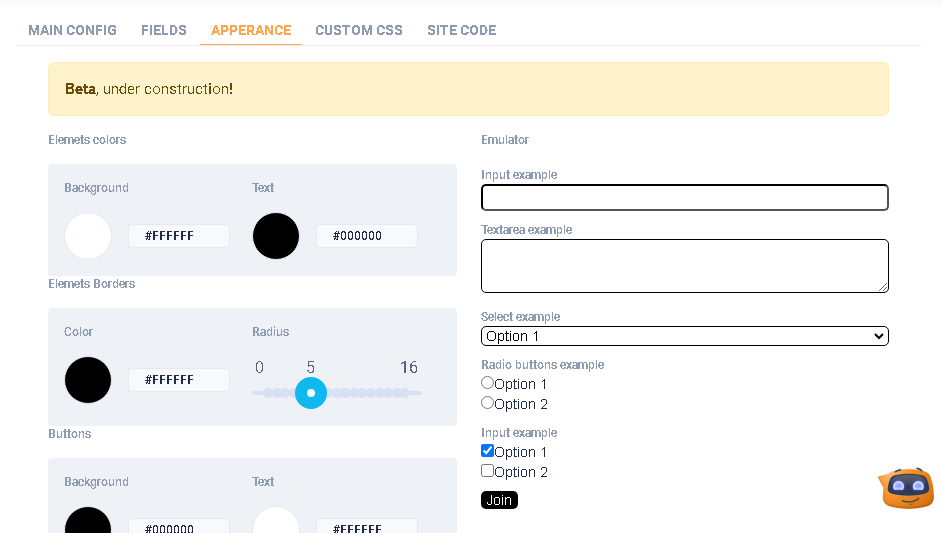Open the black Borders Color swatch picker
Image resolution: width=942 pixels, height=533 pixels.
88,380
